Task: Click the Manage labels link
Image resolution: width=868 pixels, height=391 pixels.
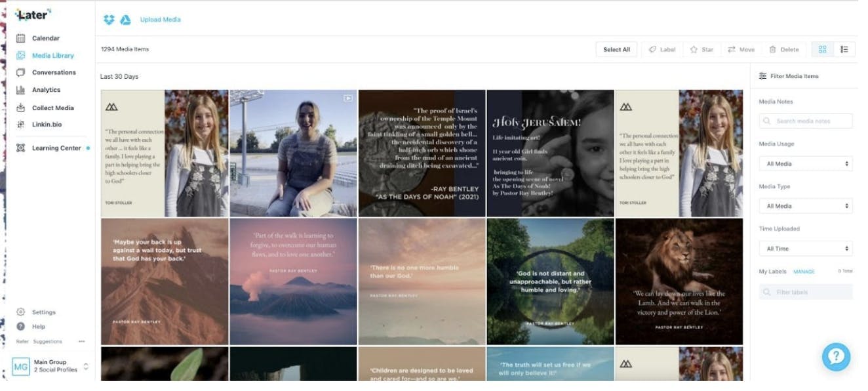Action: (x=804, y=272)
